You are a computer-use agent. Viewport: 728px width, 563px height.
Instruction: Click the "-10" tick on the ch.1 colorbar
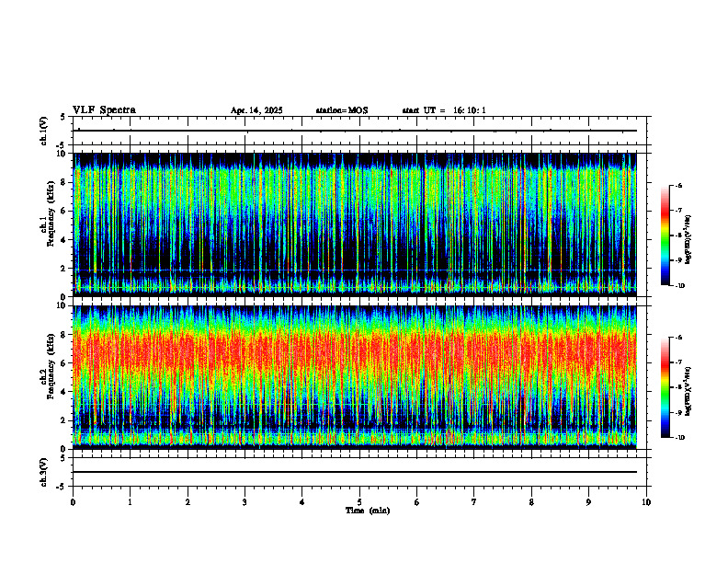[x=680, y=286]
